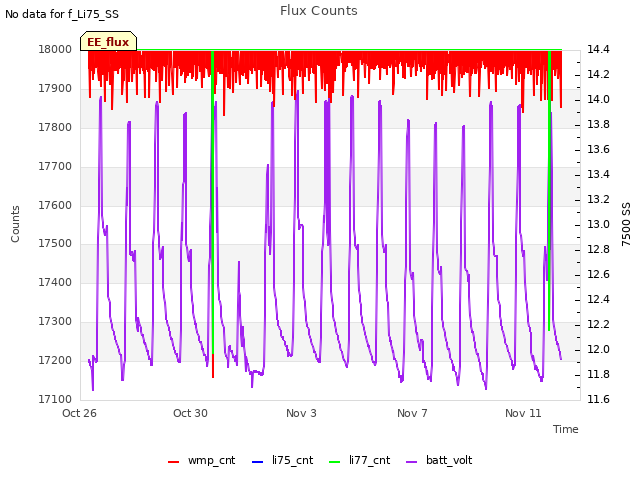Click the EE_flux annotation label
The height and width of the screenshot is (480, 640).
[x=108, y=42]
